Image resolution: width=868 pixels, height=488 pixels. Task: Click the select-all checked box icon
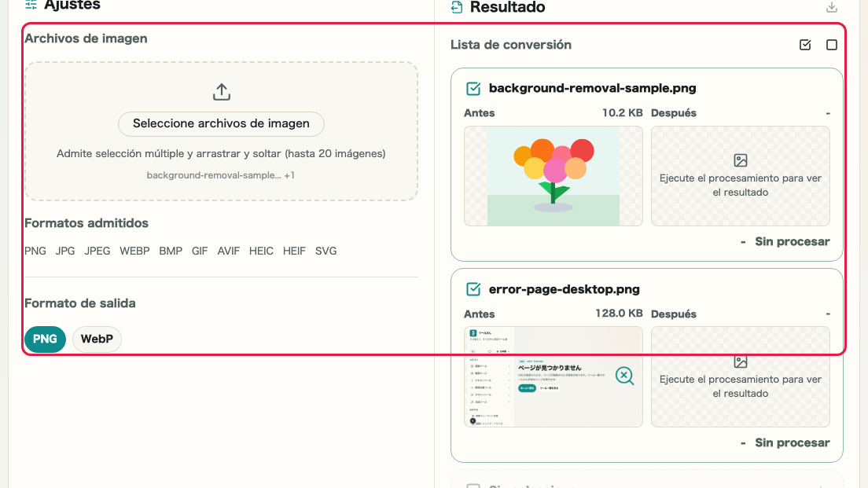coord(805,45)
